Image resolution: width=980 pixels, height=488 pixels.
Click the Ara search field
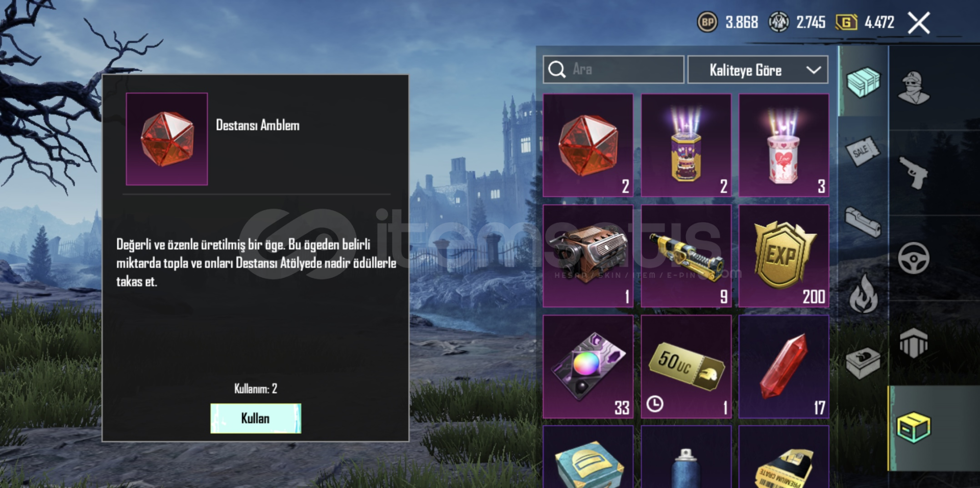614,69
